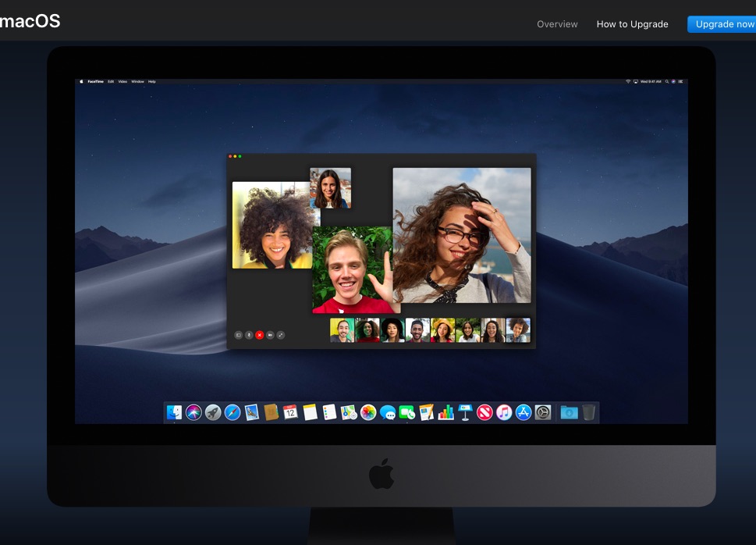Go to How to Upgrade section
This screenshot has height=545, width=756.
[x=632, y=24]
